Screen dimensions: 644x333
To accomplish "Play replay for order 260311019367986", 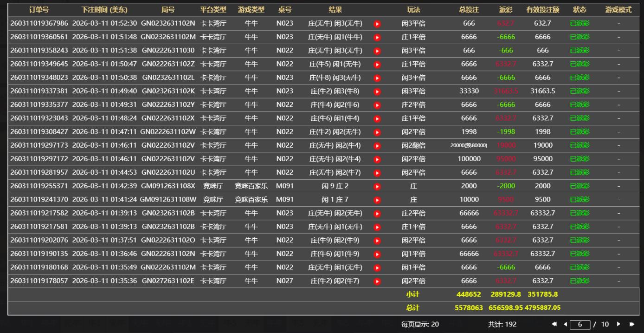I will pyautogui.click(x=377, y=24).
